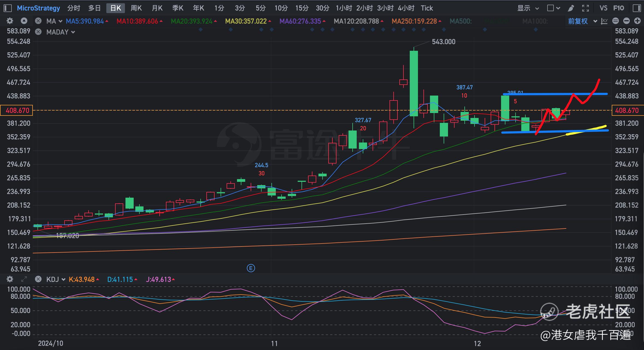This screenshot has width=644, height=350.
Task: Switch to 4小时 four-hour chart
Action: coord(406,8)
